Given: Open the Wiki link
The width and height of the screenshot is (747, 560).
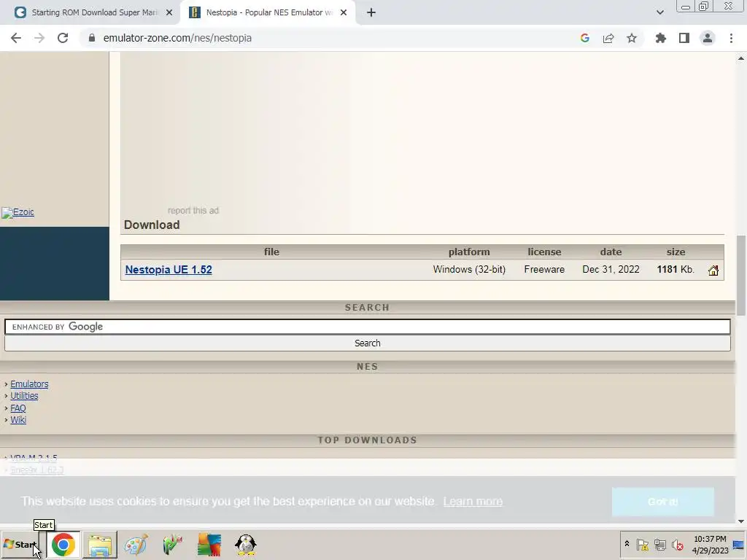Looking at the screenshot, I should 18,419.
